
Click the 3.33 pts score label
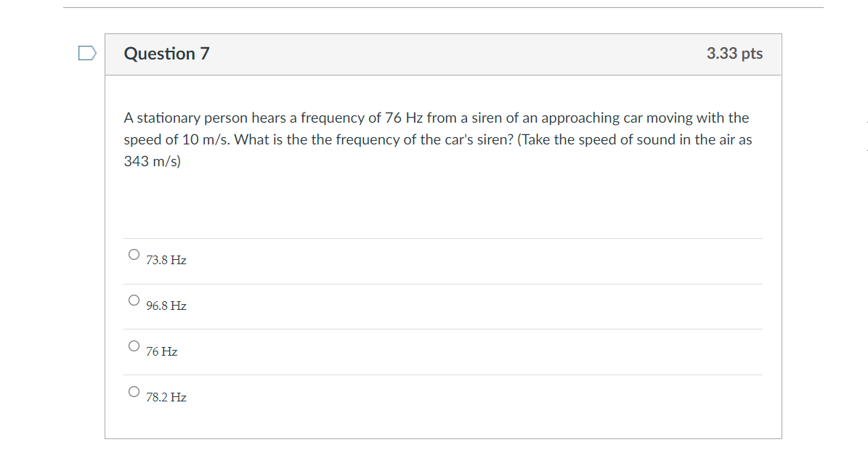point(734,53)
